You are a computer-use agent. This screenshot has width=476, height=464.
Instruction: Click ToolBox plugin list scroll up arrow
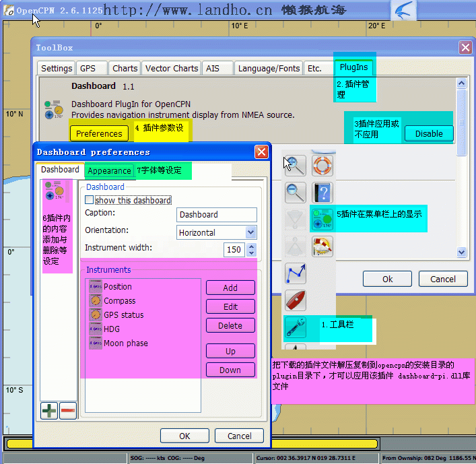coord(461,84)
